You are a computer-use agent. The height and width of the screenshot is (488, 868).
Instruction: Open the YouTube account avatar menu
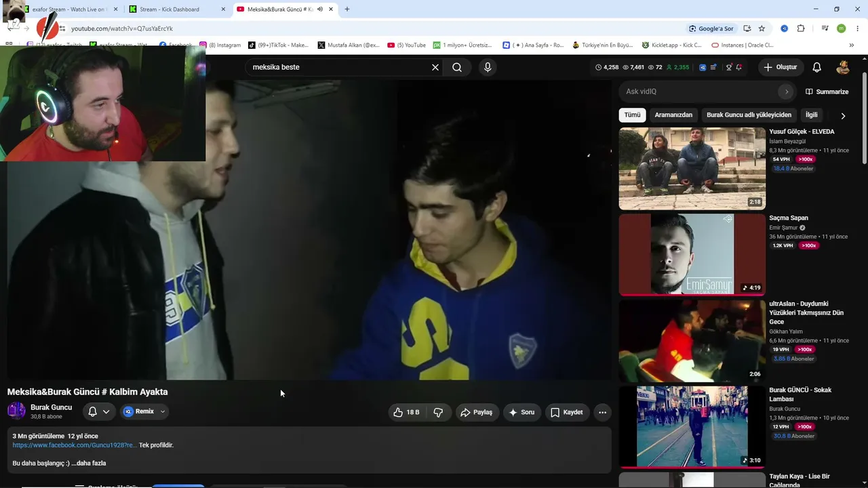click(x=843, y=67)
